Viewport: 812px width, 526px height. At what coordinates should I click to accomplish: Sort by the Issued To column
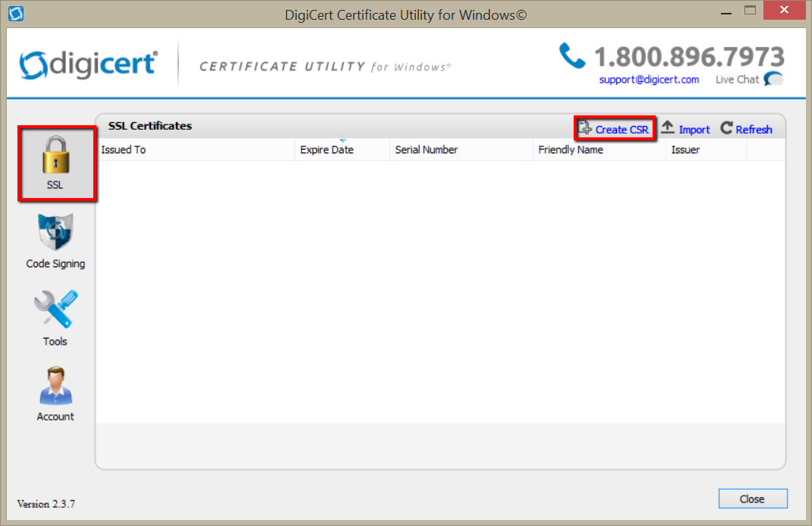click(196, 150)
